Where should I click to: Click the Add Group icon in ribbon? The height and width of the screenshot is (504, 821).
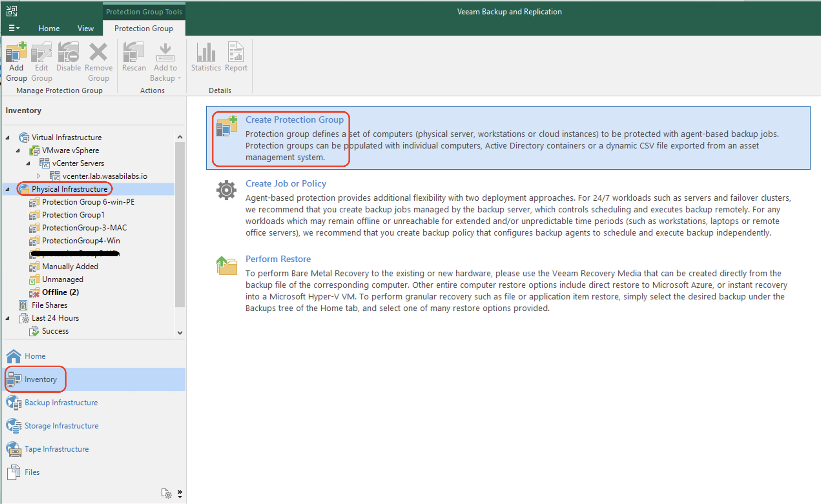[x=16, y=53]
